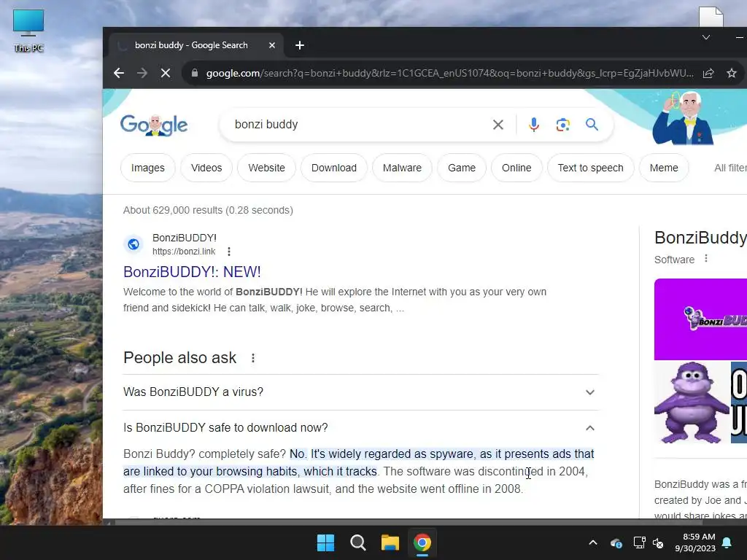Select the Game filter chip
This screenshot has width=747, height=560.
(462, 168)
